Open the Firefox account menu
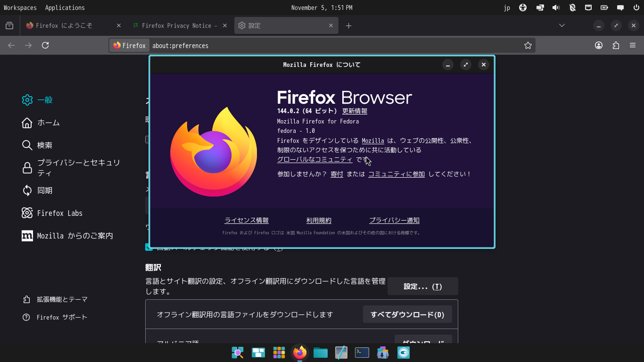 pyautogui.click(x=599, y=45)
